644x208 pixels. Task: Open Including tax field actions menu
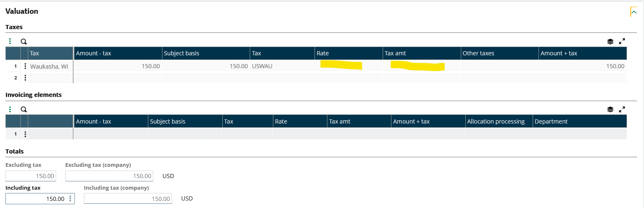coord(70,198)
